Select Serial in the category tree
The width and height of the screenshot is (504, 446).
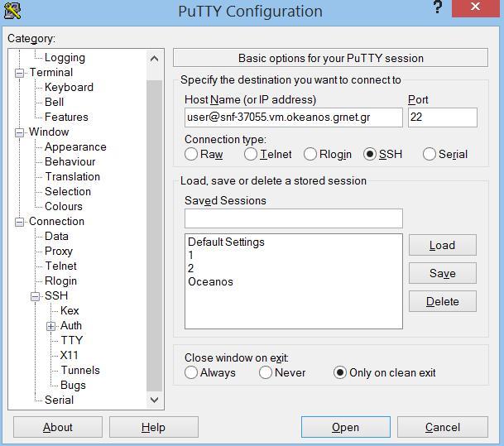59,400
